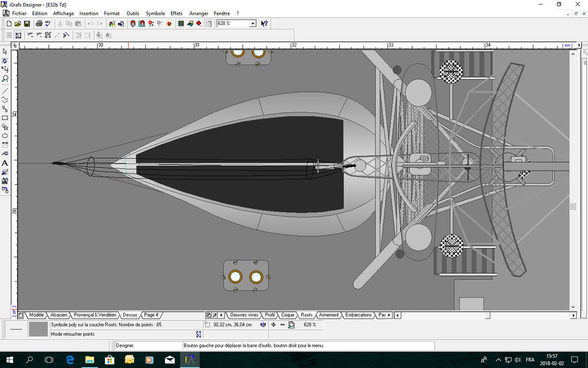Switch to the Page 4 tab

(x=151, y=315)
